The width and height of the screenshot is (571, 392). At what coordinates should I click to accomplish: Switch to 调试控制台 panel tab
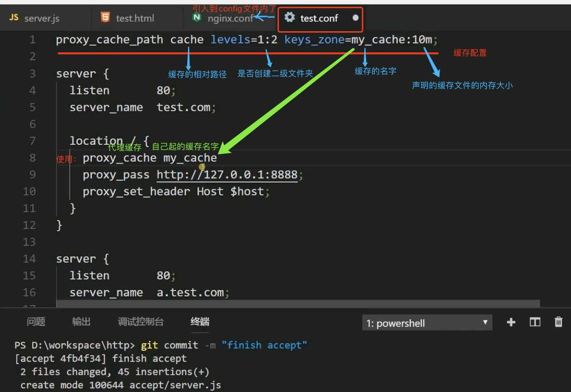click(141, 322)
